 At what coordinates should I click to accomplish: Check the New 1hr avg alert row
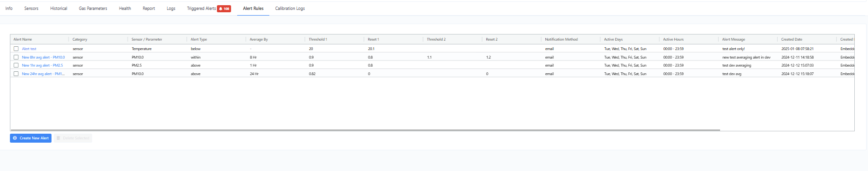(x=16, y=65)
